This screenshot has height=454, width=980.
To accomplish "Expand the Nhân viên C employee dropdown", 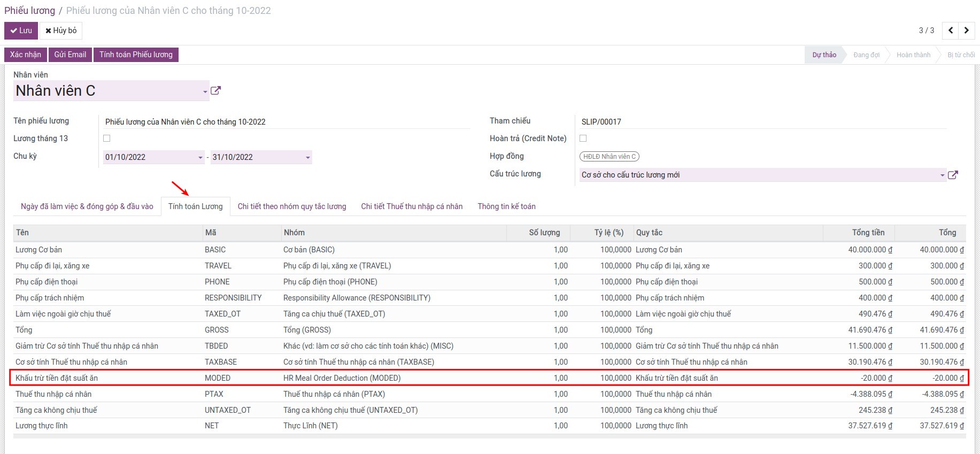I will click(x=205, y=92).
